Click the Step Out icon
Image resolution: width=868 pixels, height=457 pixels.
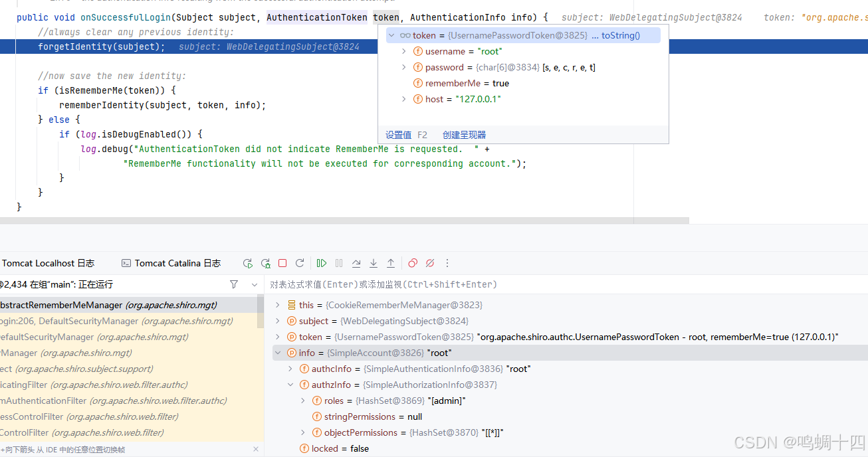[391, 263]
